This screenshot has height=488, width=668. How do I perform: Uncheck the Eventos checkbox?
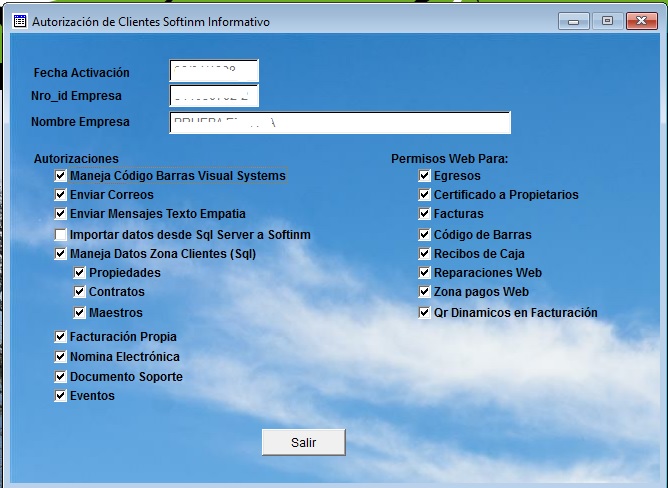click(x=60, y=396)
